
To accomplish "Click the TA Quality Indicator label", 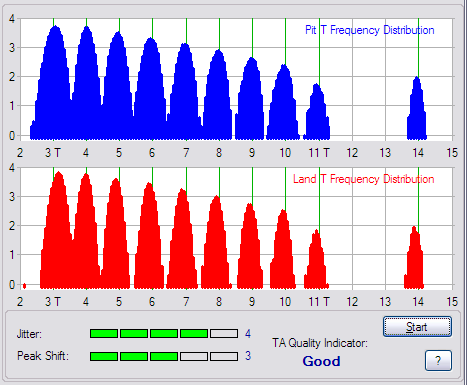I will 320,343.
